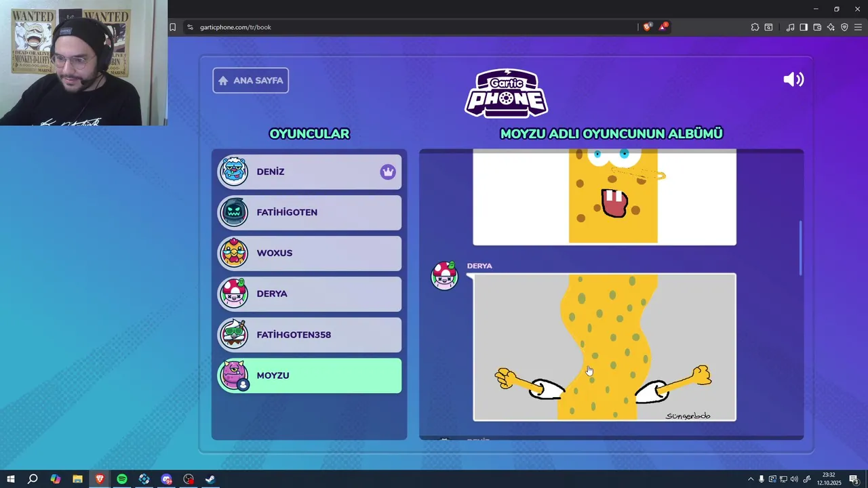Click FATİHİGOTEN's dark robot avatar
This screenshot has height=488, width=868.
tap(234, 212)
